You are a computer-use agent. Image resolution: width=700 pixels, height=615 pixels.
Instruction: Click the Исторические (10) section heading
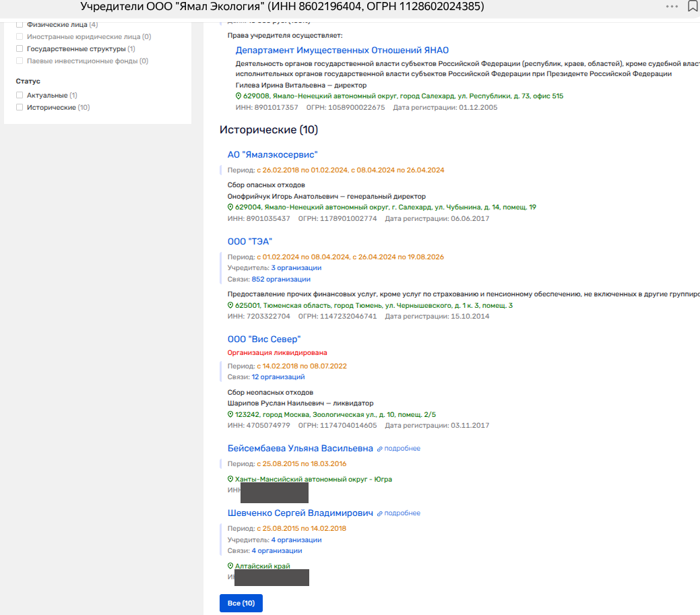[x=269, y=130]
